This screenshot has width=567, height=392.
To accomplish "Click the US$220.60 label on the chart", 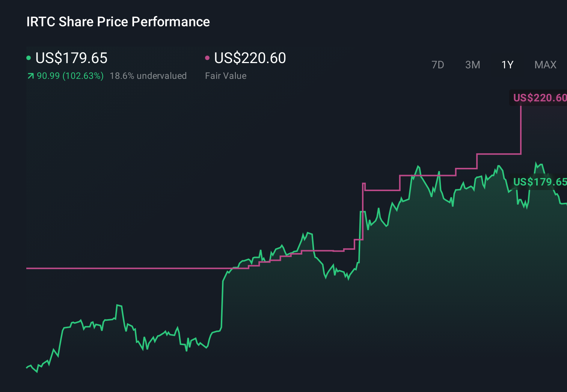I will (x=540, y=98).
